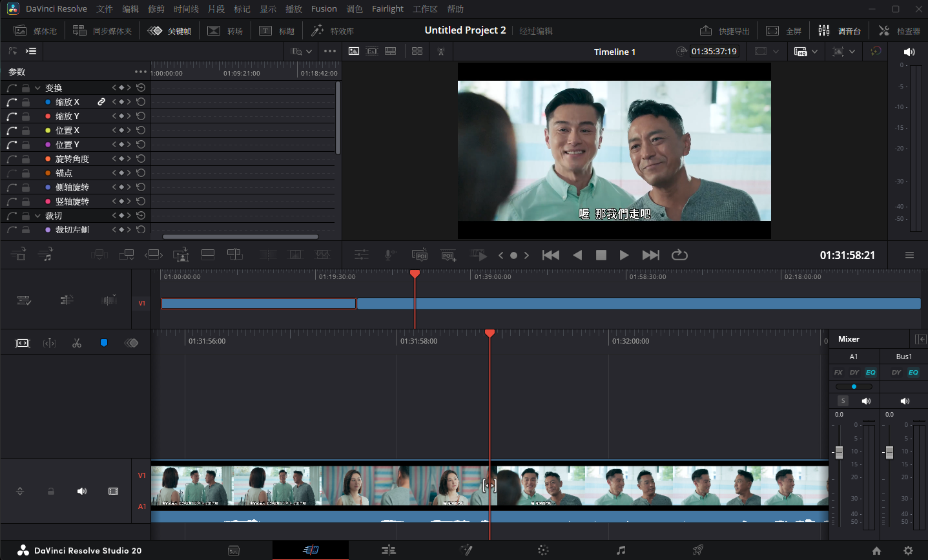
Task: Click the stop button
Action: 601,255
